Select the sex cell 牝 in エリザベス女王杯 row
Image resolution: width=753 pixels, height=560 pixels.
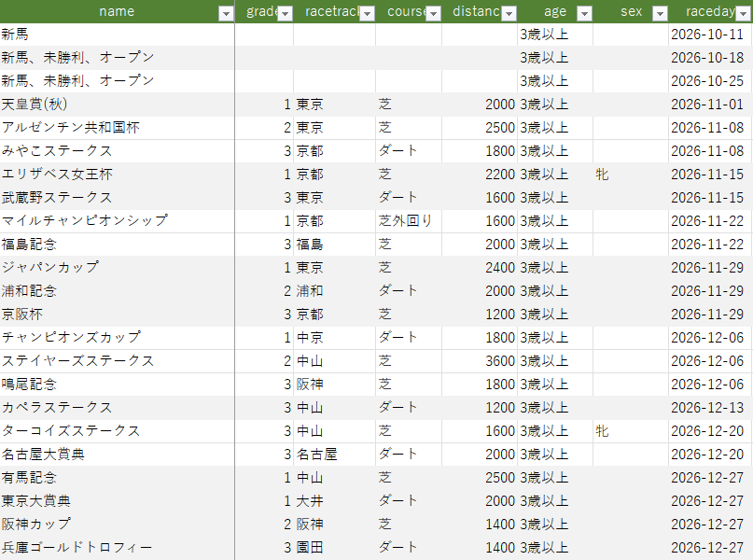point(631,175)
